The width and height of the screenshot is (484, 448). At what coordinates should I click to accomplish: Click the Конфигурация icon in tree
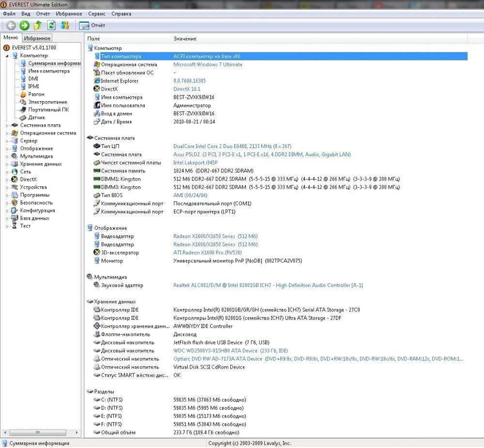point(15,210)
